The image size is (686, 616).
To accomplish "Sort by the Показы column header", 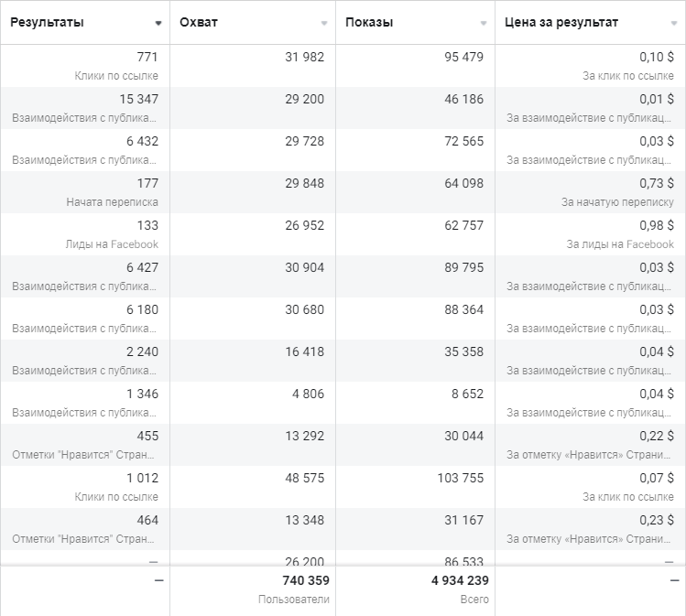I will click(369, 22).
